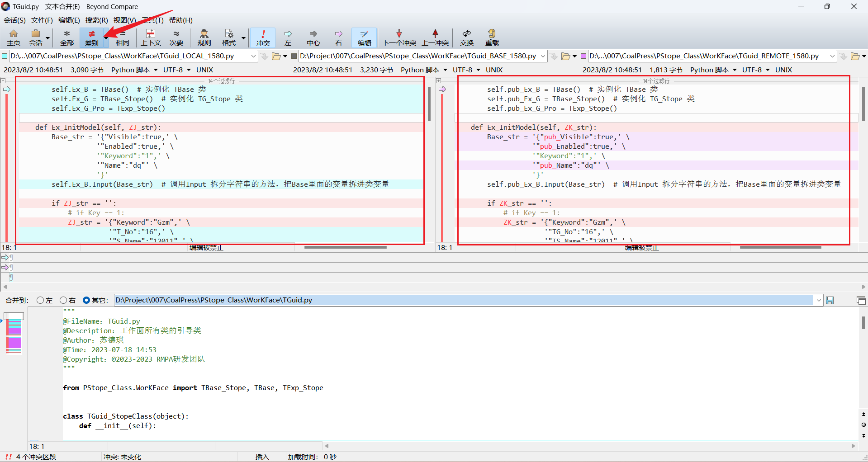Click go arrow beside REMOTE path

tap(843, 56)
